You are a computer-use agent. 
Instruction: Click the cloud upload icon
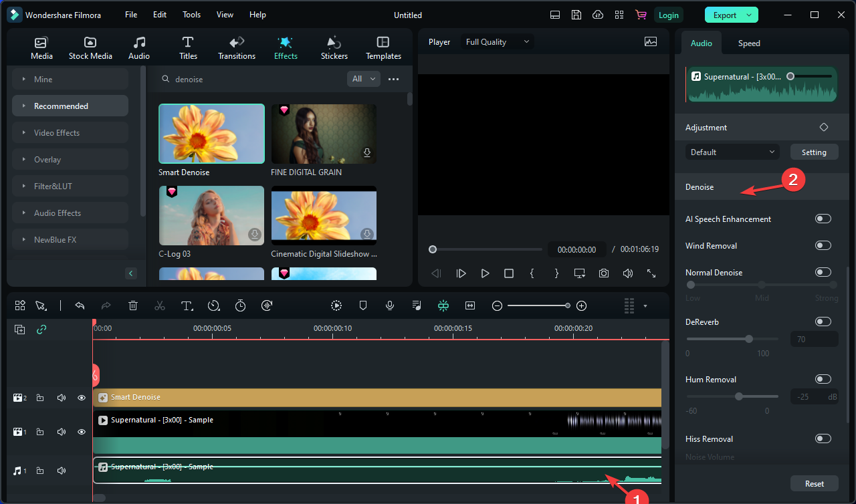(x=598, y=15)
